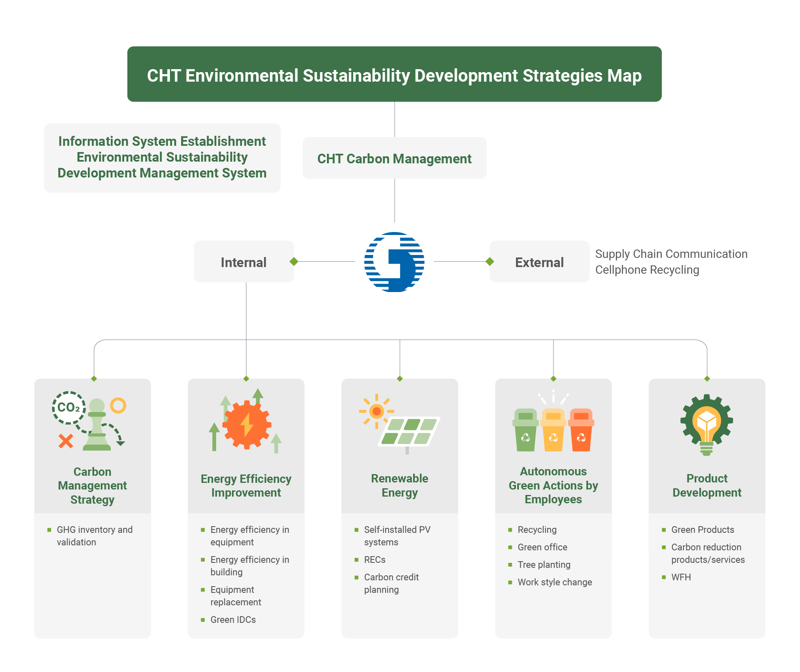The image size is (800, 672).
Task: Click the CO2 chess pawn strategy icon
Action: click(89, 421)
